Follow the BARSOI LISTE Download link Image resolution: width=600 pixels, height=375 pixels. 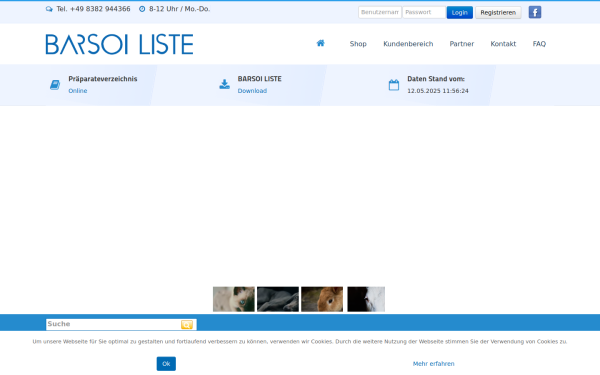(252, 91)
